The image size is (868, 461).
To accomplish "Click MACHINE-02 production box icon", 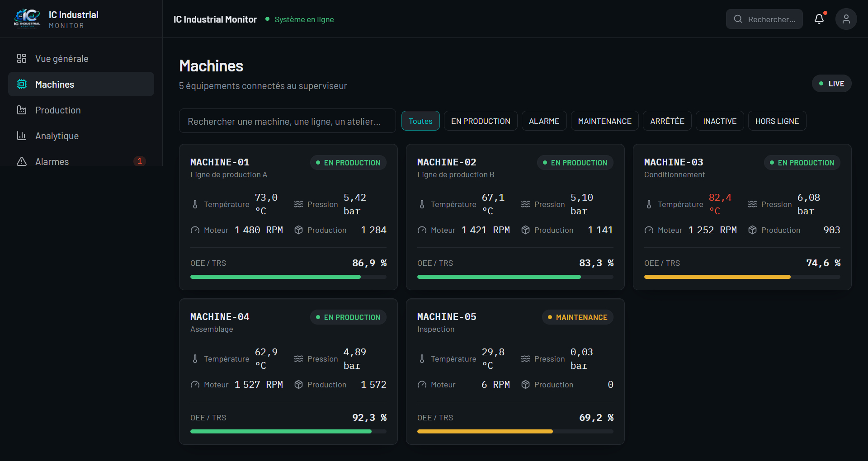I will pos(525,230).
